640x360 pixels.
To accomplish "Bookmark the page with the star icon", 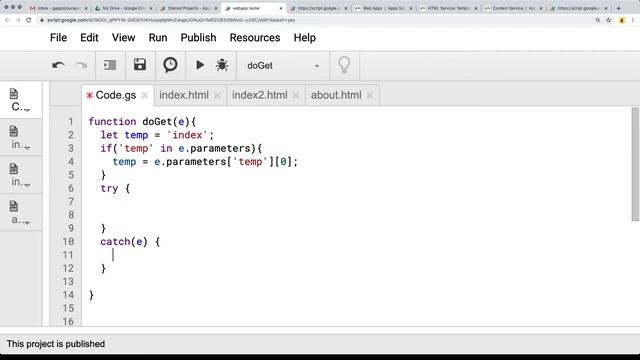I will [609, 20].
